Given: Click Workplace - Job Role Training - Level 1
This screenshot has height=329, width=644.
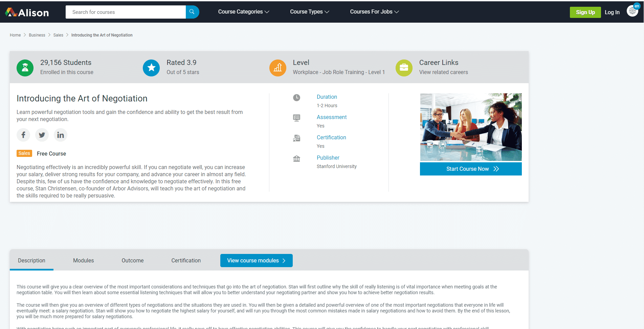Looking at the screenshot, I should tap(339, 72).
